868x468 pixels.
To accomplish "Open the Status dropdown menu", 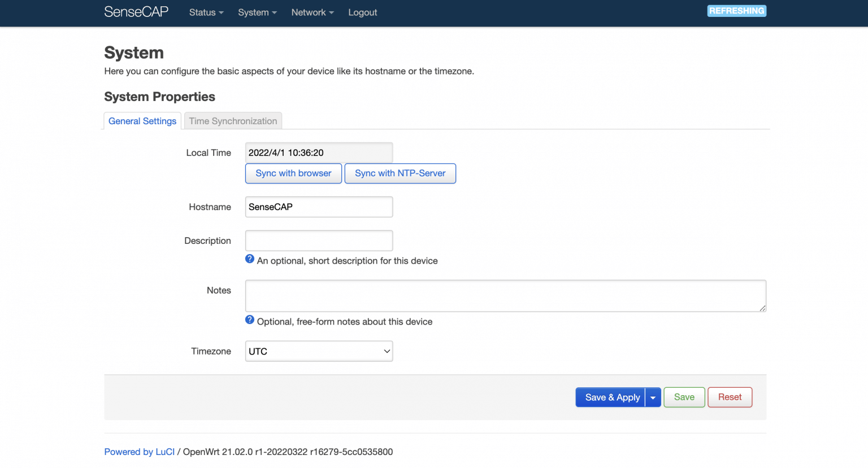I will click(x=206, y=12).
